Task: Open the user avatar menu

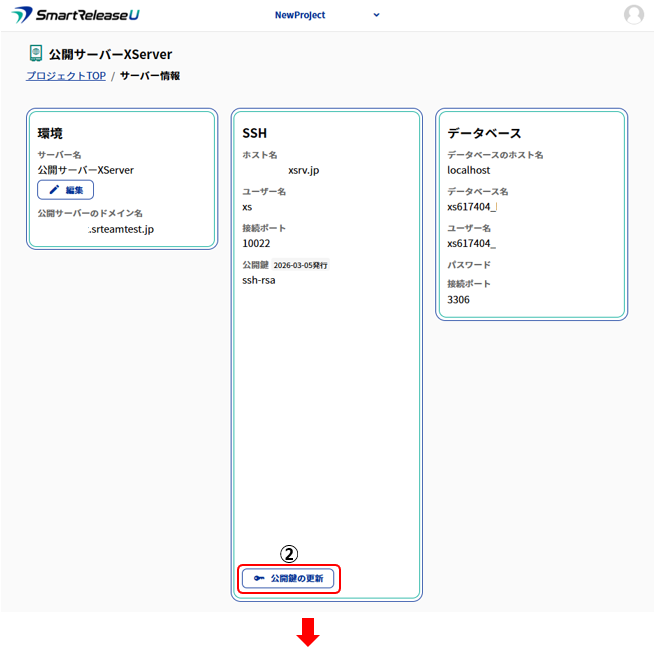Action: 634,15
